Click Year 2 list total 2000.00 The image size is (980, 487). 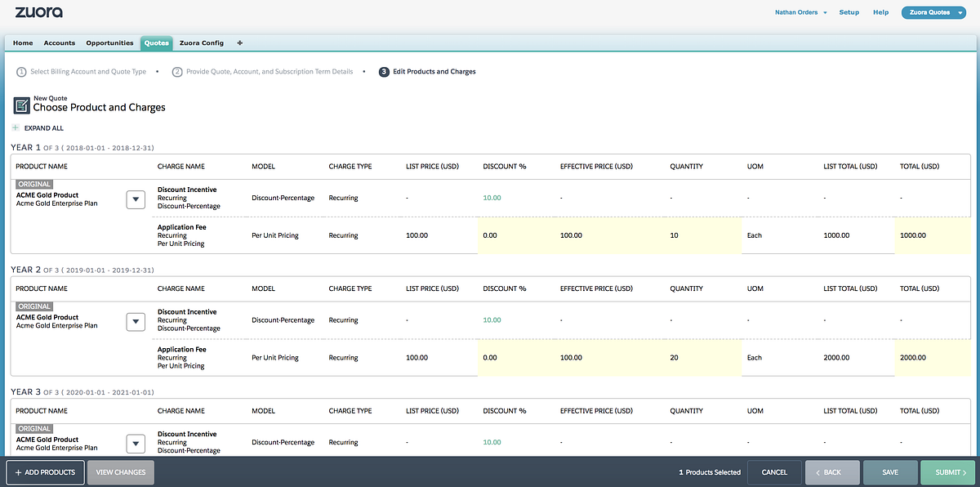(x=836, y=358)
